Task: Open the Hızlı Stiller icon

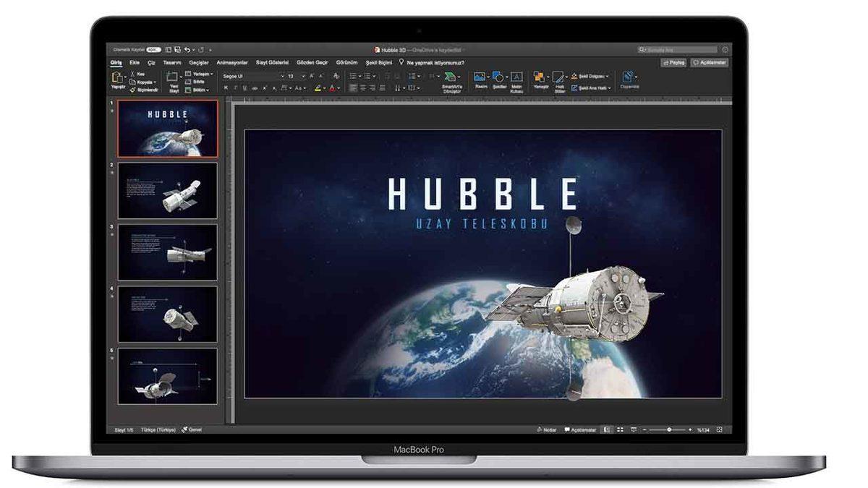Action: pyautogui.click(x=558, y=77)
